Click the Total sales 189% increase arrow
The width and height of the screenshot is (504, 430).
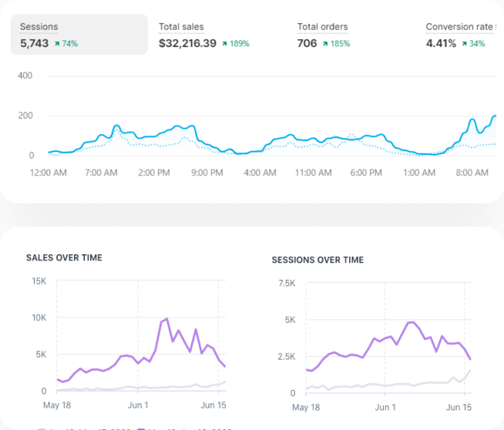[x=224, y=44]
